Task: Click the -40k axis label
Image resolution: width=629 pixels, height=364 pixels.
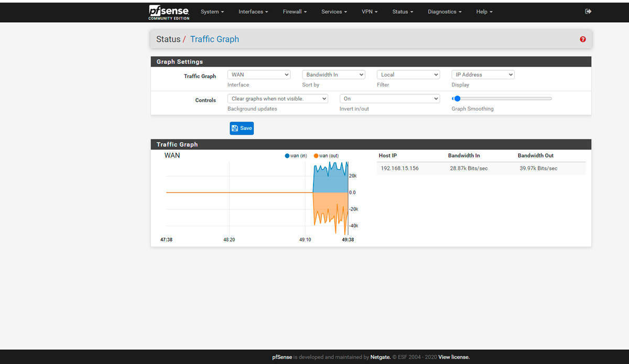Action: [x=354, y=226]
